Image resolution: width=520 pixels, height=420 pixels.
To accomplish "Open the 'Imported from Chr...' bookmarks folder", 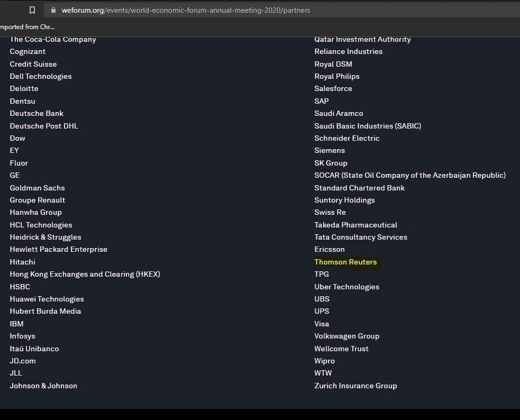I will [27, 27].
